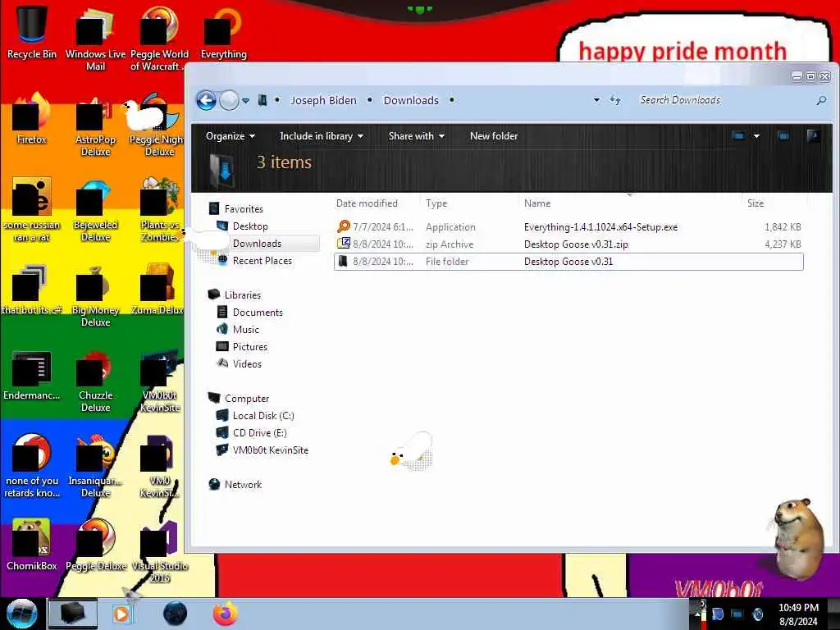Open ChomikBox desktop shortcut

tap(31, 545)
